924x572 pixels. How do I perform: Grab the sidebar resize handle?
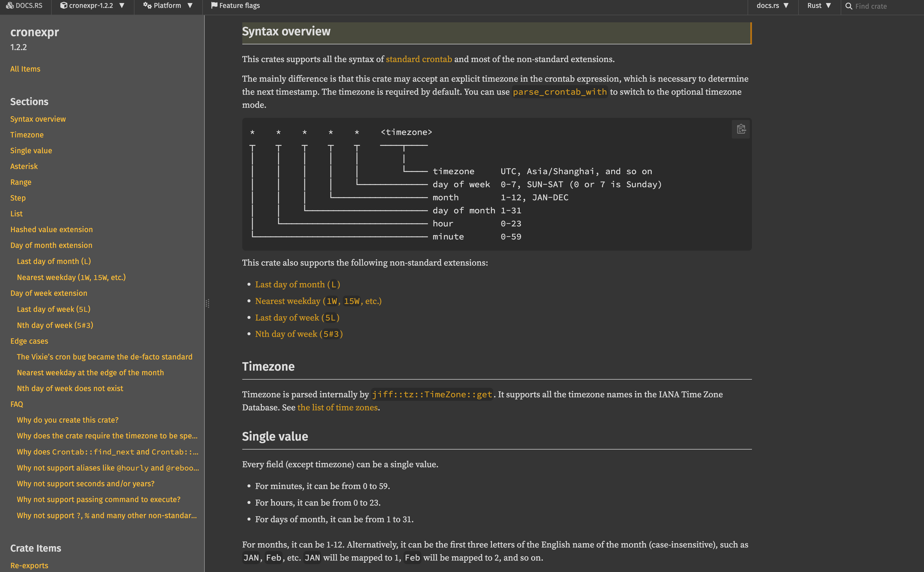click(207, 303)
